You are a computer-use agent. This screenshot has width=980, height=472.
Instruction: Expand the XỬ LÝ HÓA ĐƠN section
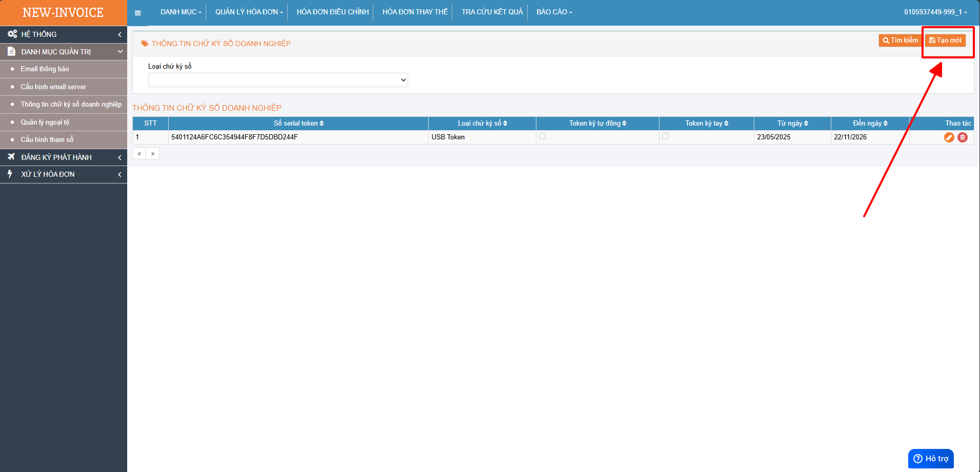[64, 174]
